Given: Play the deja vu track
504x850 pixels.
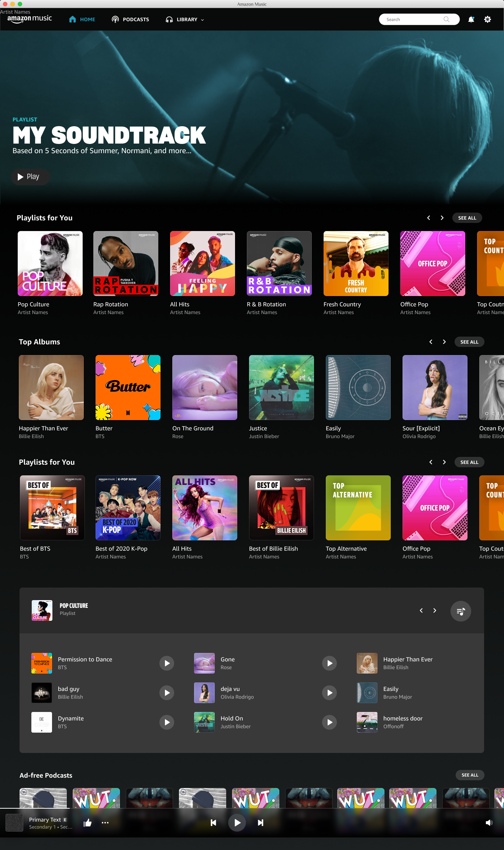Looking at the screenshot, I should click(329, 693).
